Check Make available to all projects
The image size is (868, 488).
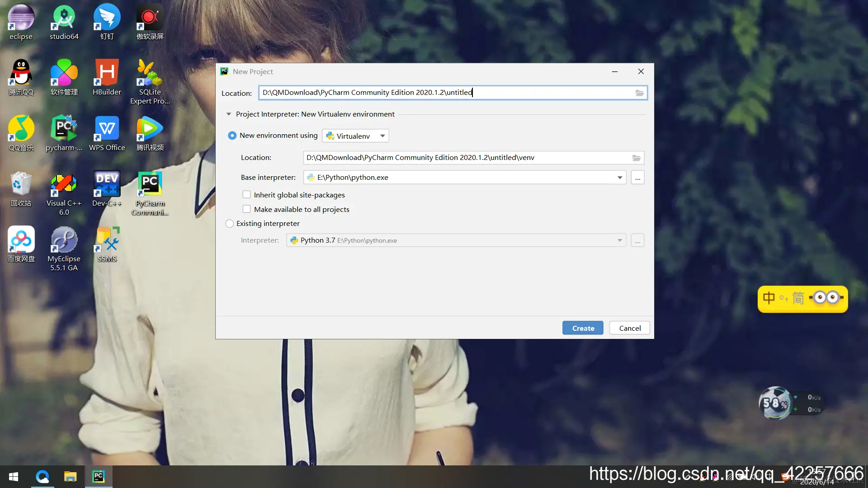[x=246, y=209]
